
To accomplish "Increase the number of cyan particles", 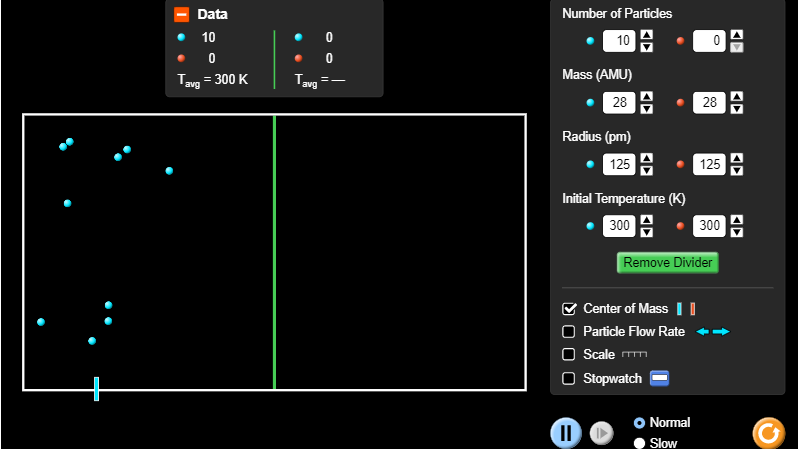I will pyautogui.click(x=647, y=36).
